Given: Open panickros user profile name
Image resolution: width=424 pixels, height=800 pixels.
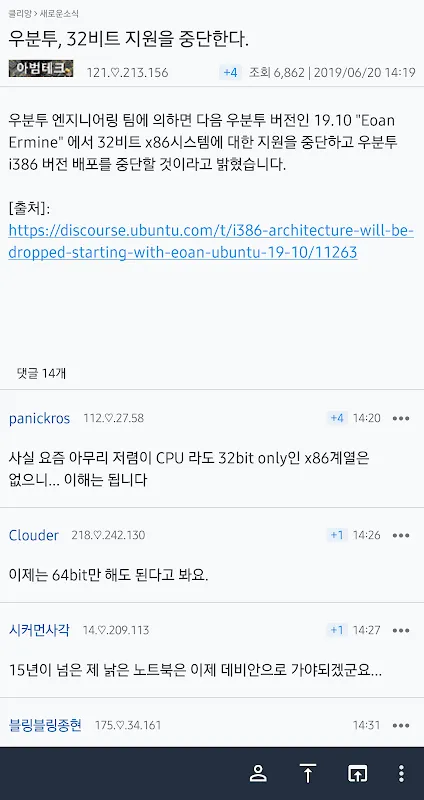Looking at the screenshot, I should coord(39,419).
